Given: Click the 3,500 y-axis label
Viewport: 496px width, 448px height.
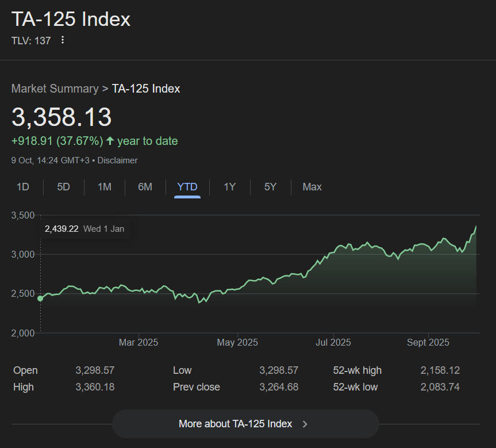Looking at the screenshot, I should 23,215.
